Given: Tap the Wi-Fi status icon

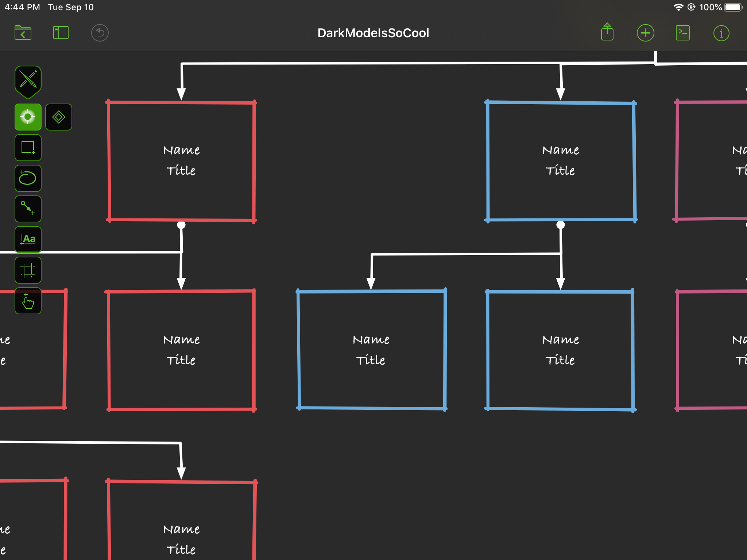Looking at the screenshot, I should [678, 7].
